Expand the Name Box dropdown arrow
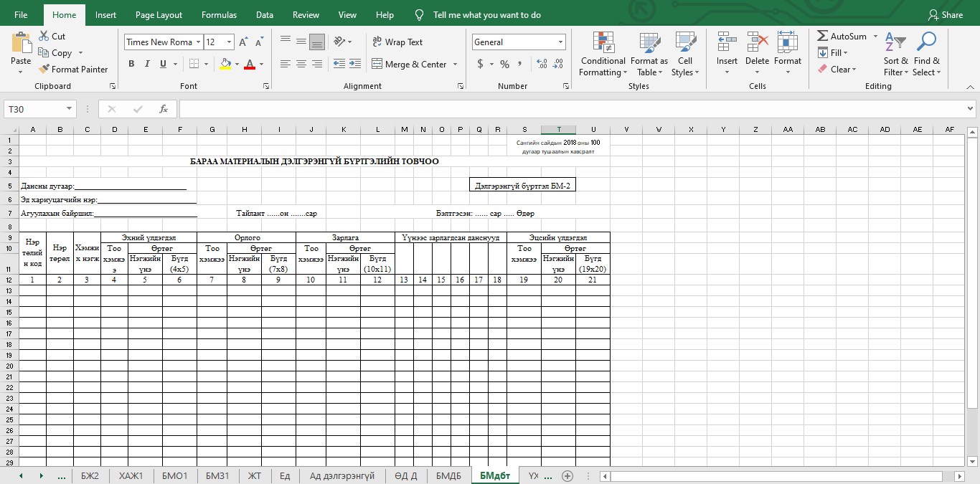 (70, 109)
